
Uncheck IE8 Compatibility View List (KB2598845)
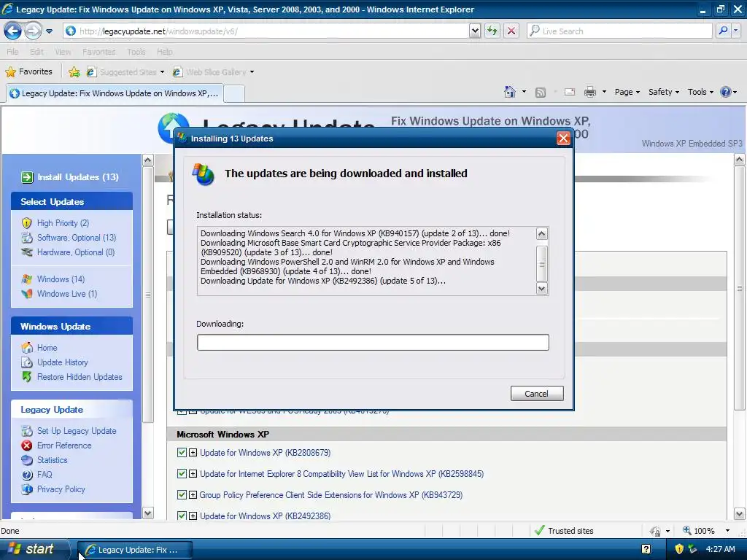pos(182,473)
